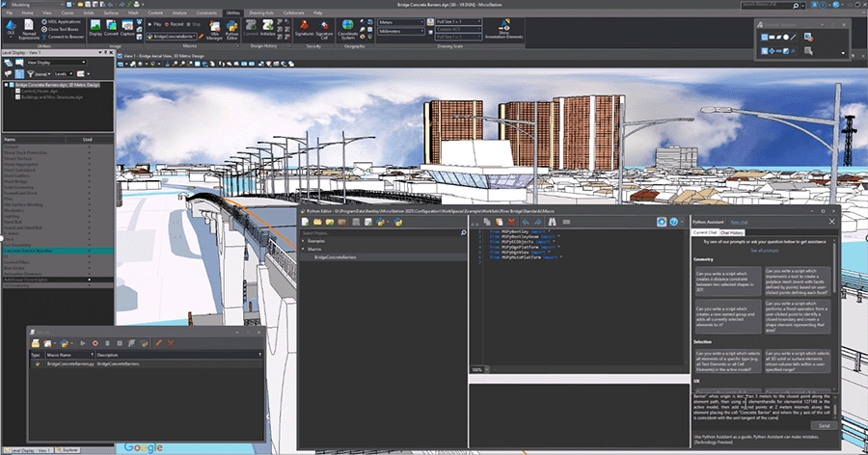
Task: Open the View Display dropdown
Action: point(58,61)
